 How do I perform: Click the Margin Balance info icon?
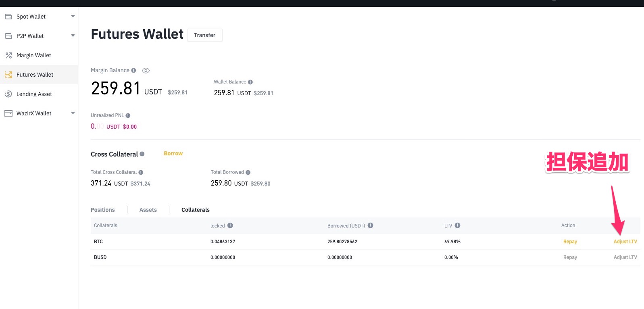(x=133, y=70)
